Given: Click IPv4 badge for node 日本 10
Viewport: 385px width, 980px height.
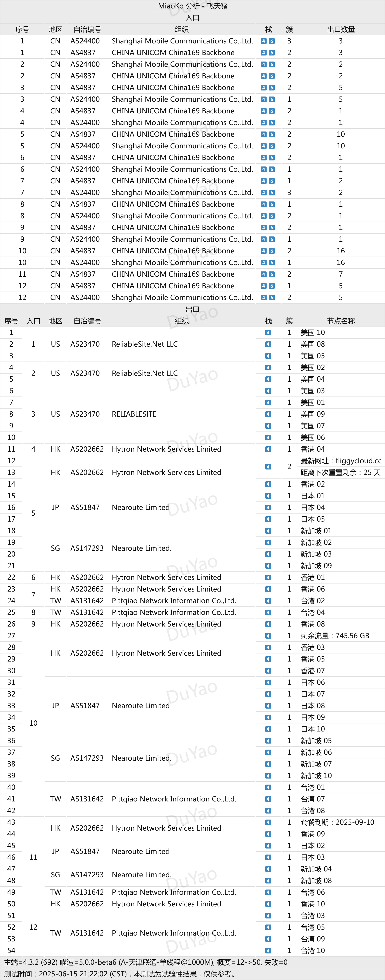Looking at the screenshot, I should click(x=268, y=729).
